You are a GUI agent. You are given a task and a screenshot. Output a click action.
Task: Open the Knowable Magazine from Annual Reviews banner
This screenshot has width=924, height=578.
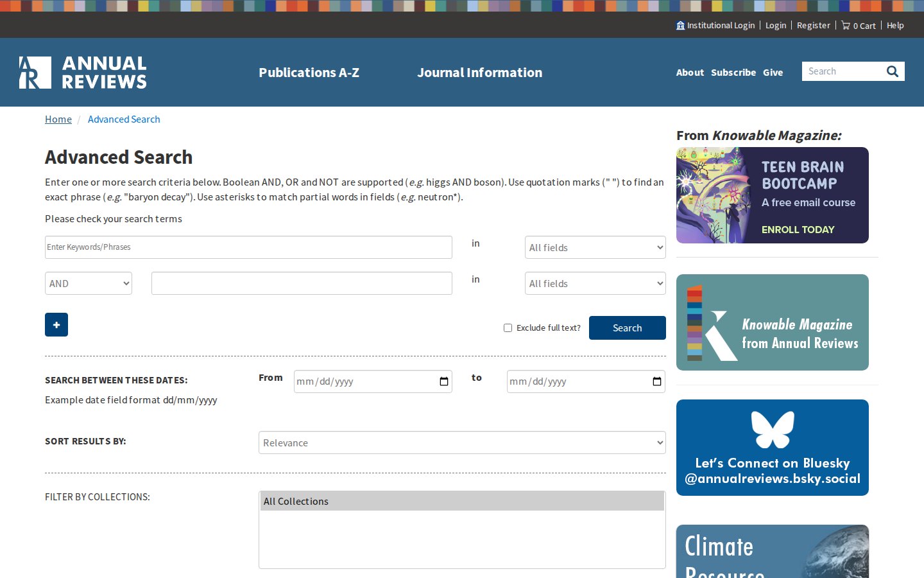click(773, 322)
